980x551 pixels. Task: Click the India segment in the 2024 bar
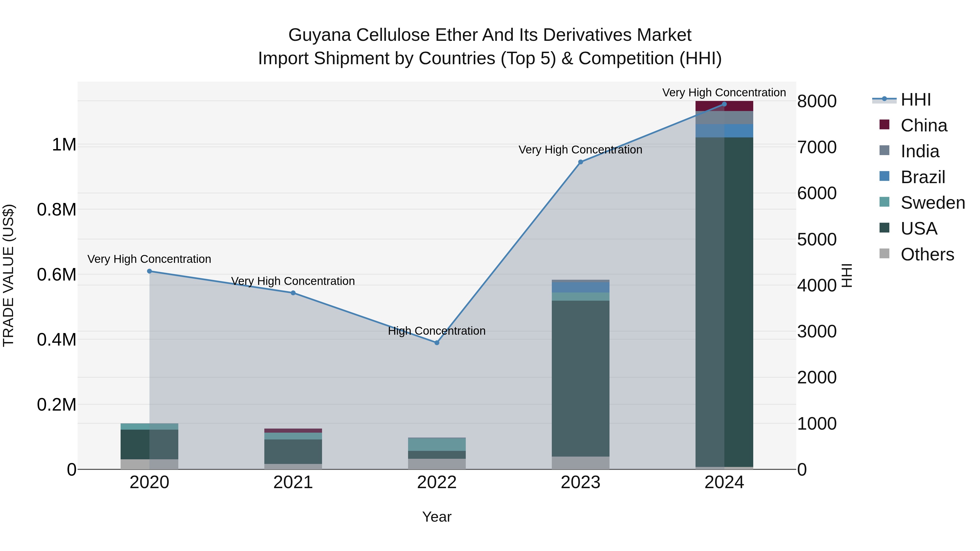tap(724, 118)
